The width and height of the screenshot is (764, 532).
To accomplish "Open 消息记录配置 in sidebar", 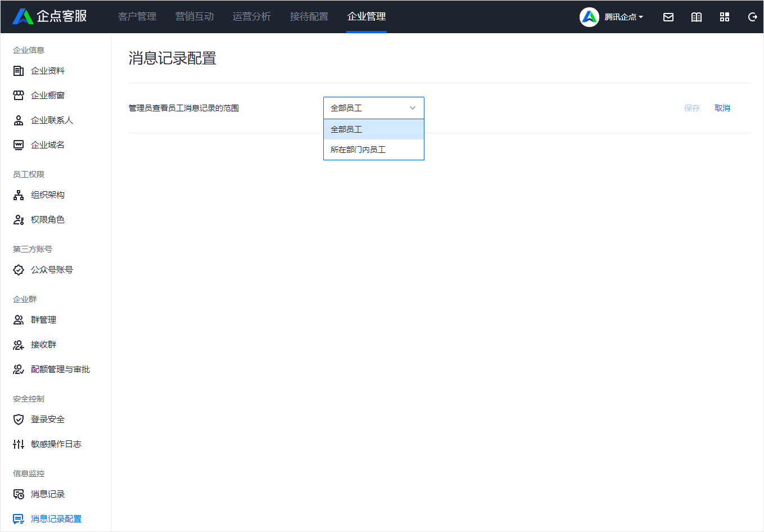I will pyautogui.click(x=56, y=519).
